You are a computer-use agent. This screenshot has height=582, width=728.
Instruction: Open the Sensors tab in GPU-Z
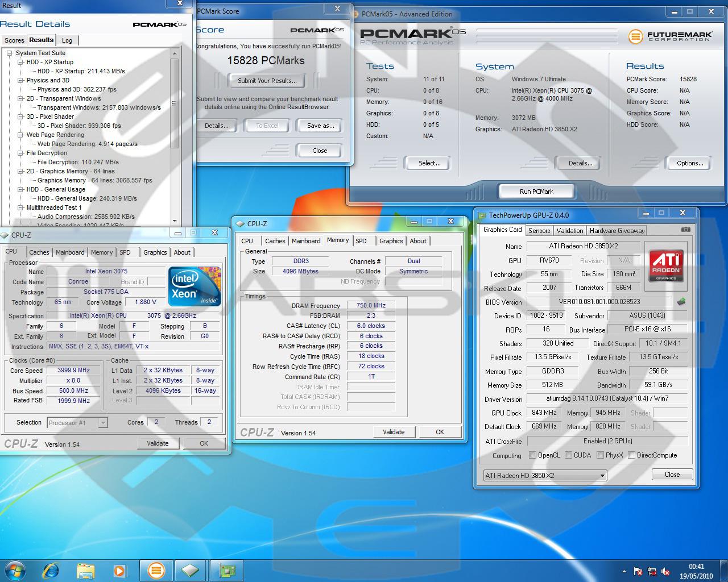tap(539, 230)
